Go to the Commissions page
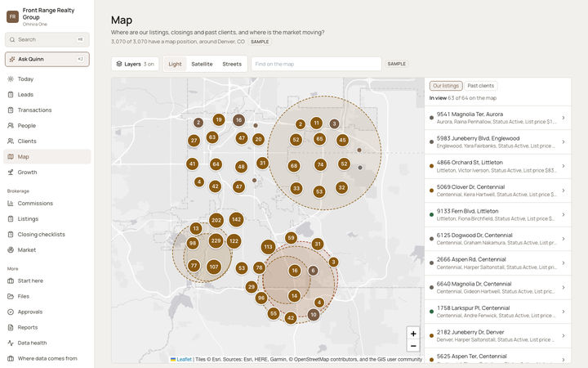Image resolution: width=588 pixels, height=368 pixels. coord(47,203)
